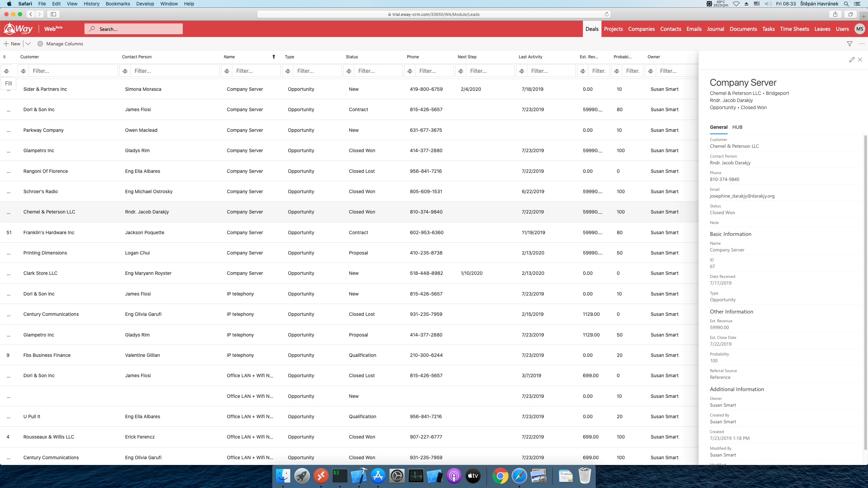Image resolution: width=868 pixels, height=488 pixels.
Task: Open the Bookmarks menu in menu bar
Action: point(118,4)
